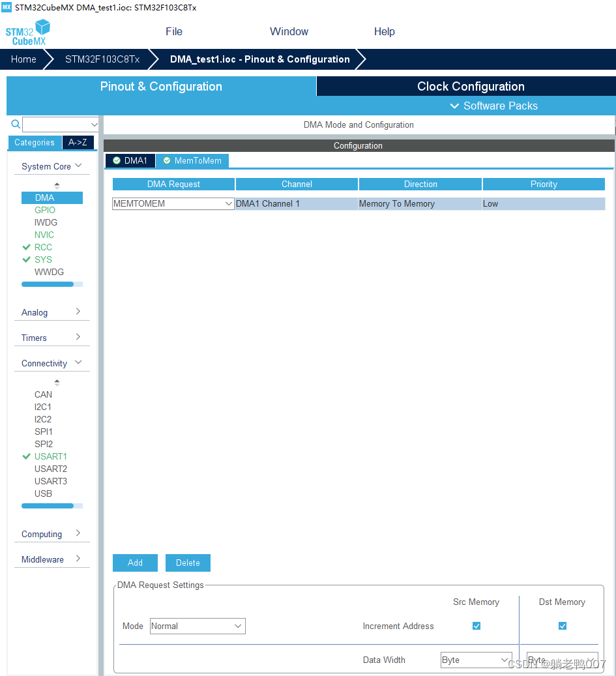Expand the Software Packs dropdown
Screen dimensions: 616x676
(493, 106)
